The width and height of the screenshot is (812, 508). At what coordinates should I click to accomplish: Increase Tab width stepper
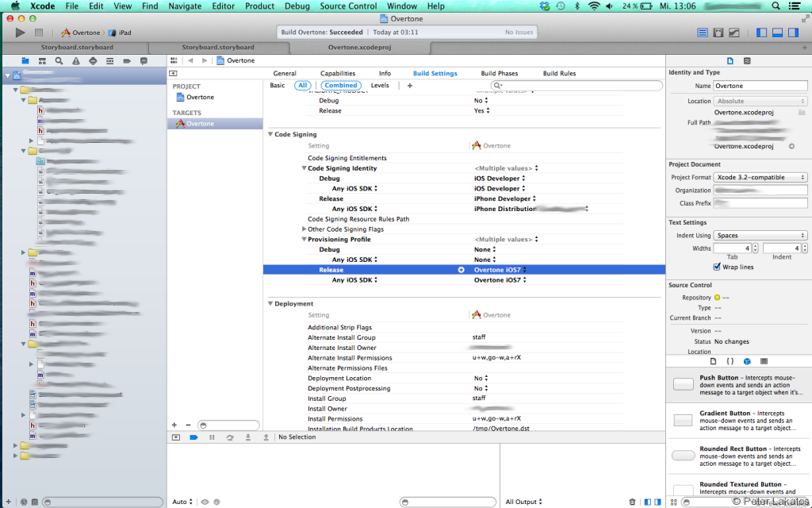click(x=756, y=246)
